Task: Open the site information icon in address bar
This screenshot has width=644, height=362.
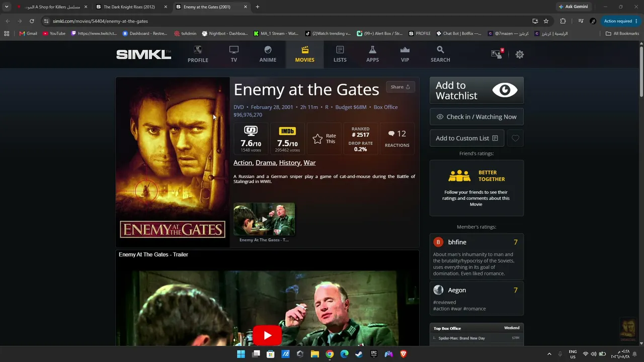Action: [46, 21]
